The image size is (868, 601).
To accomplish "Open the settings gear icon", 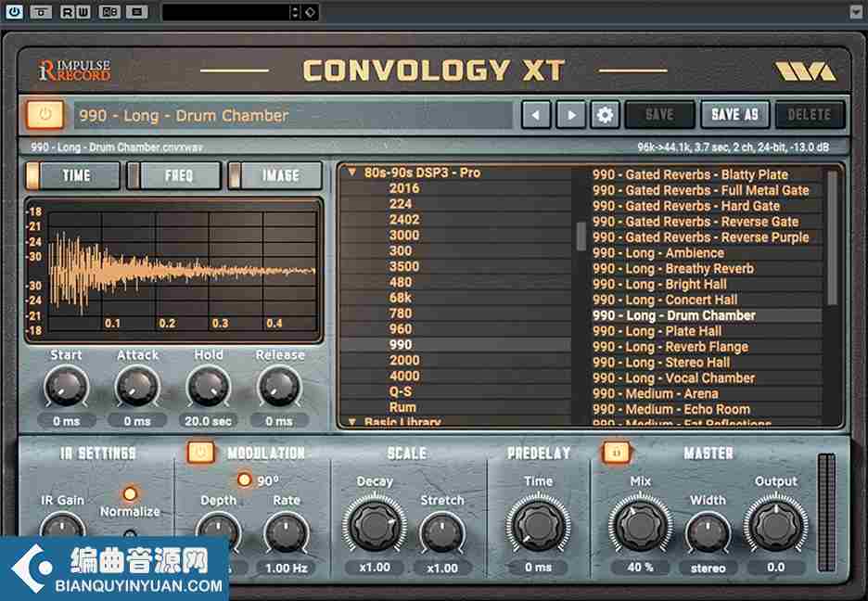I will point(605,115).
